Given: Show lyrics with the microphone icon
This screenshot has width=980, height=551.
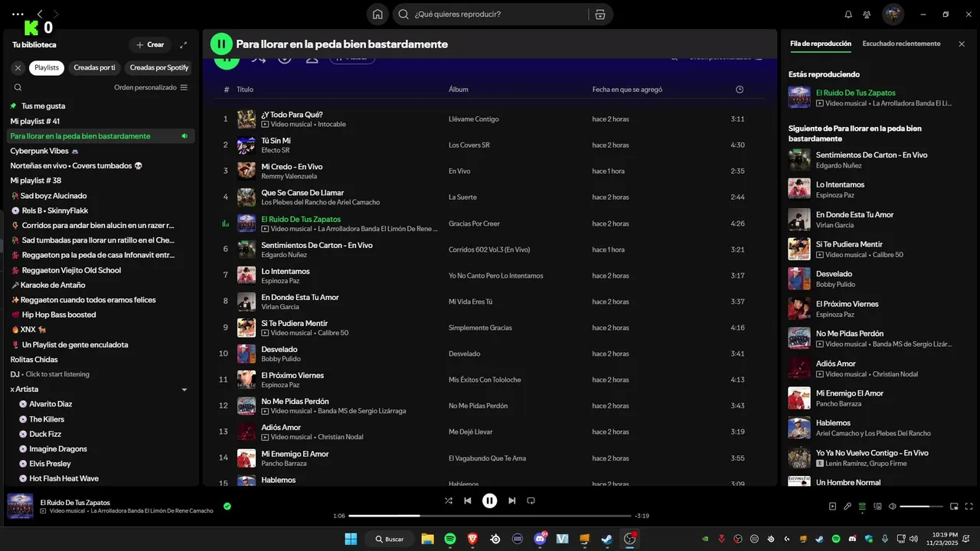Looking at the screenshot, I should [848, 506].
